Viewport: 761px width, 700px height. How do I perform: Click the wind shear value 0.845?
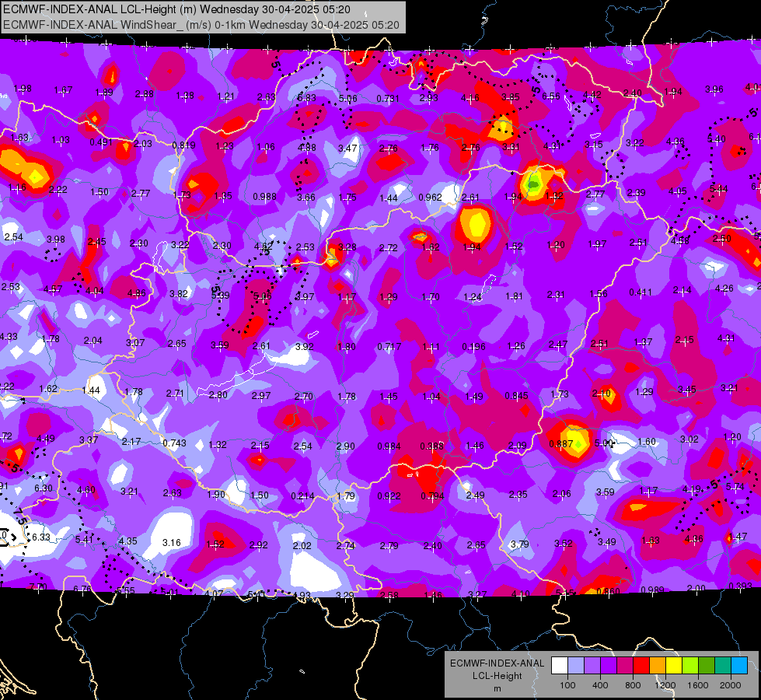click(x=516, y=396)
